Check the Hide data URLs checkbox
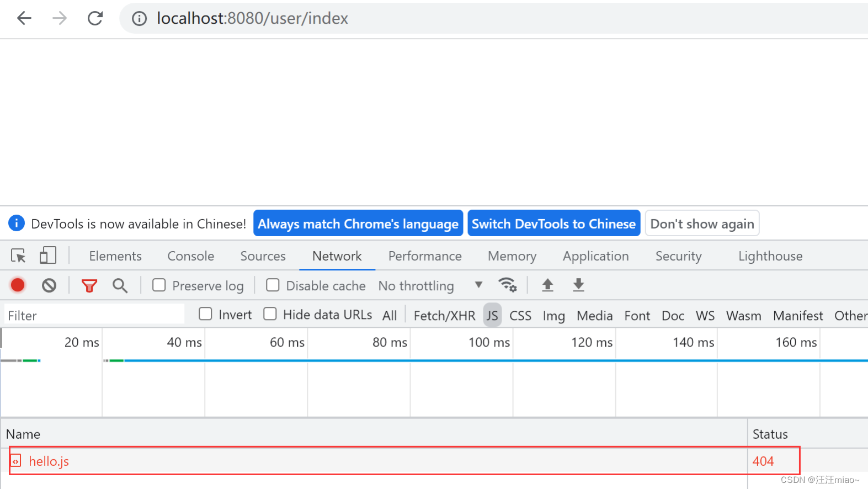The image size is (868, 489). point(270,314)
